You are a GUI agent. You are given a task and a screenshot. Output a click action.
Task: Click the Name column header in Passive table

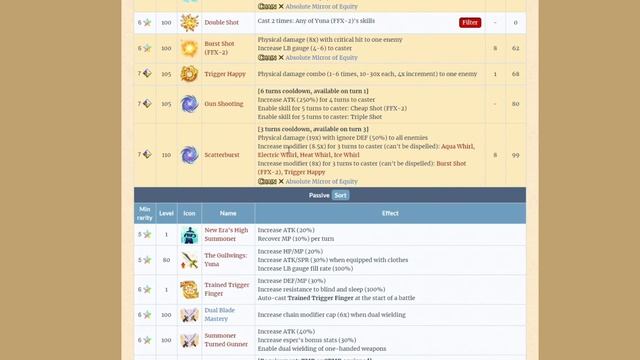(228, 213)
